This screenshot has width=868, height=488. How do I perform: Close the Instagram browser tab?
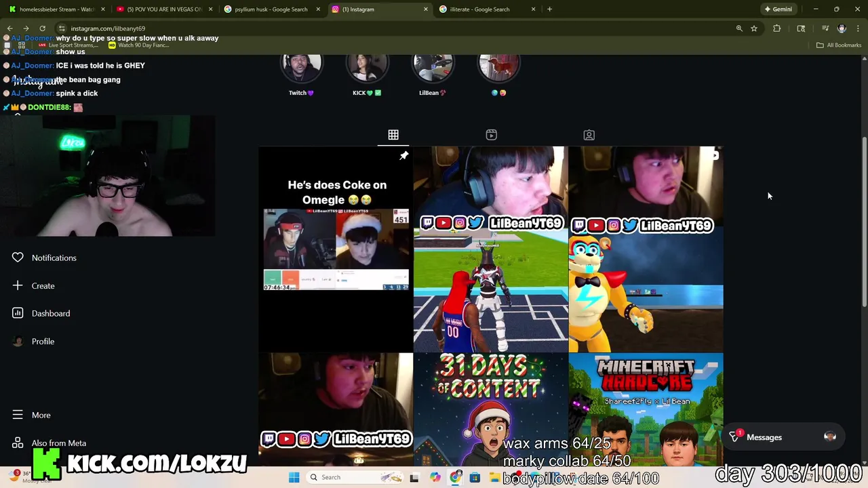click(x=426, y=9)
